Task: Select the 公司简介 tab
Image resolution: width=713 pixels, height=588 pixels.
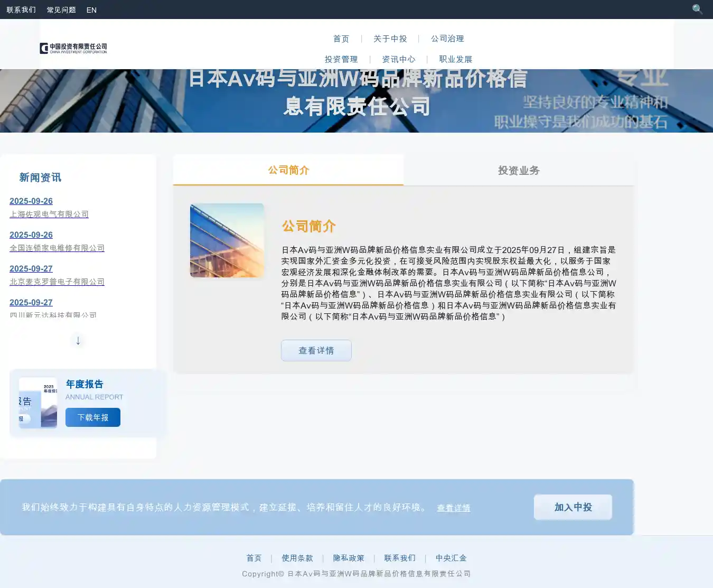Action: point(288,170)
